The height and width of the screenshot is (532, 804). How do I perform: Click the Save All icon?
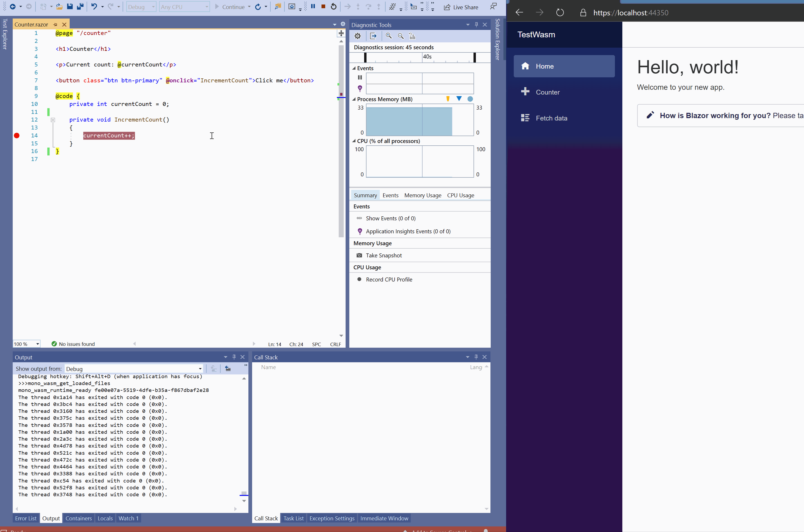80,6
